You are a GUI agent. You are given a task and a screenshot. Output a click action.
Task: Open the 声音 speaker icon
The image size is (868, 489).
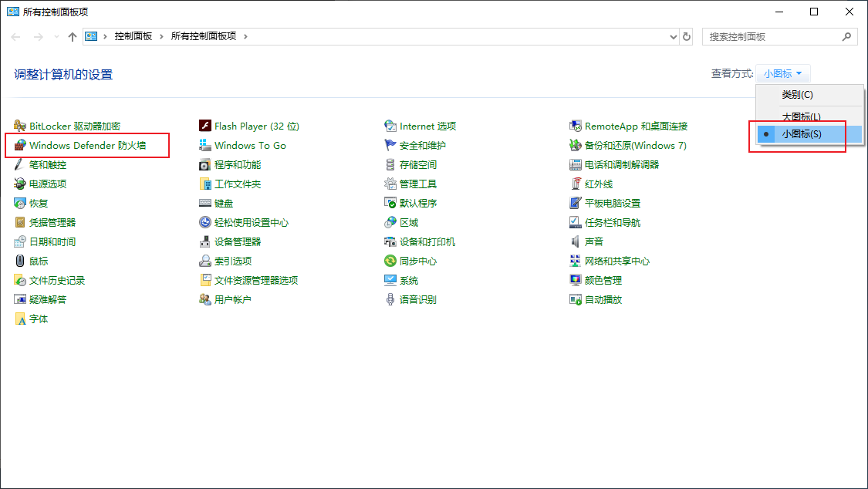click(x=575, y=241)
